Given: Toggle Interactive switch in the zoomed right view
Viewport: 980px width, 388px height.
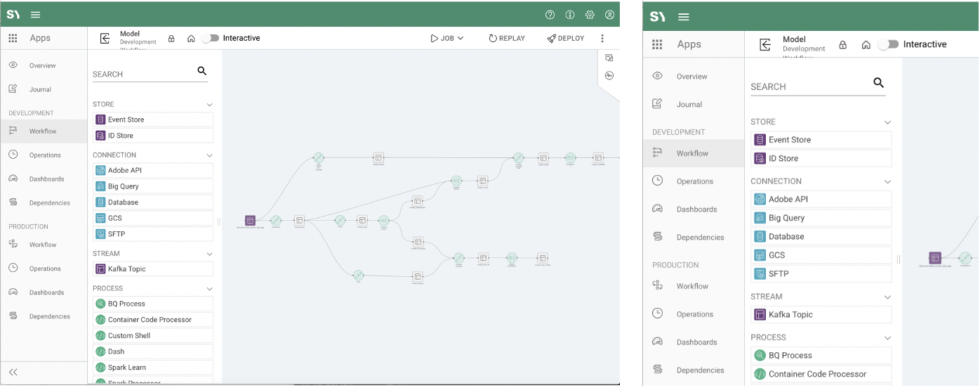Looking at the screenshot, I should pos(888,44).
